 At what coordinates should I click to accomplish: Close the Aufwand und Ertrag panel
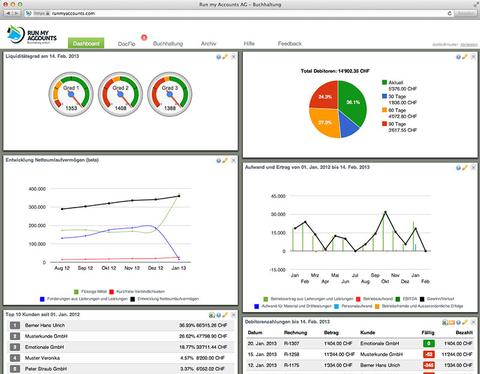[x=473, y=168]
